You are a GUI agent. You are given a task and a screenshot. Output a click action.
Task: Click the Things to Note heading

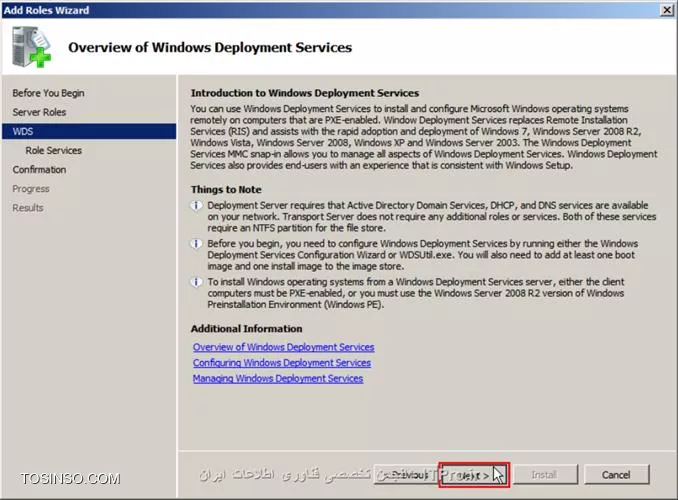click(226, 189)
